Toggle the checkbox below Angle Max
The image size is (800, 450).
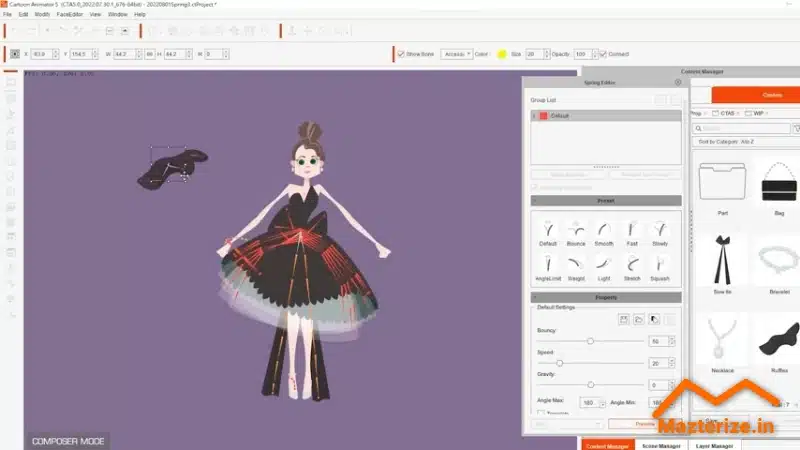(541, 412)
